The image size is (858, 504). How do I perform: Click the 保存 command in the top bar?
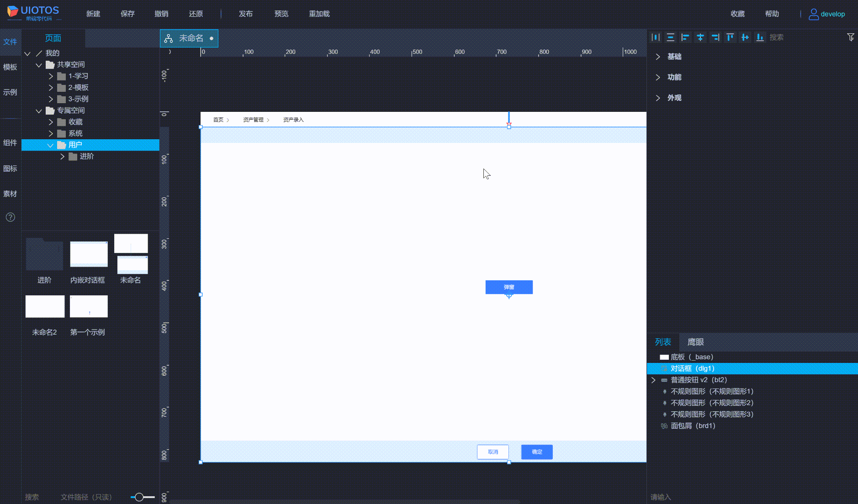[127, 14]
